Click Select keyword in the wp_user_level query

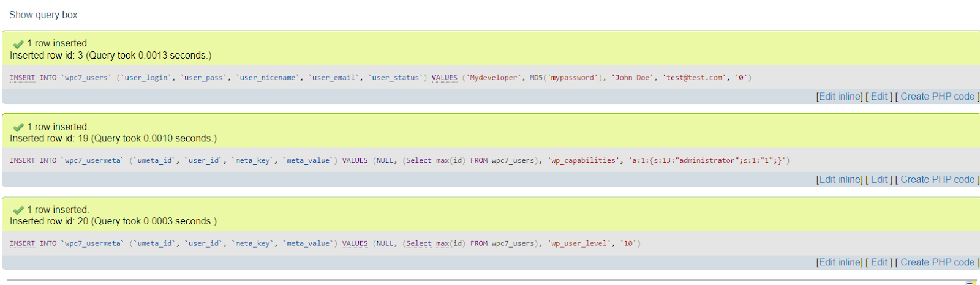tap(419, 243)
